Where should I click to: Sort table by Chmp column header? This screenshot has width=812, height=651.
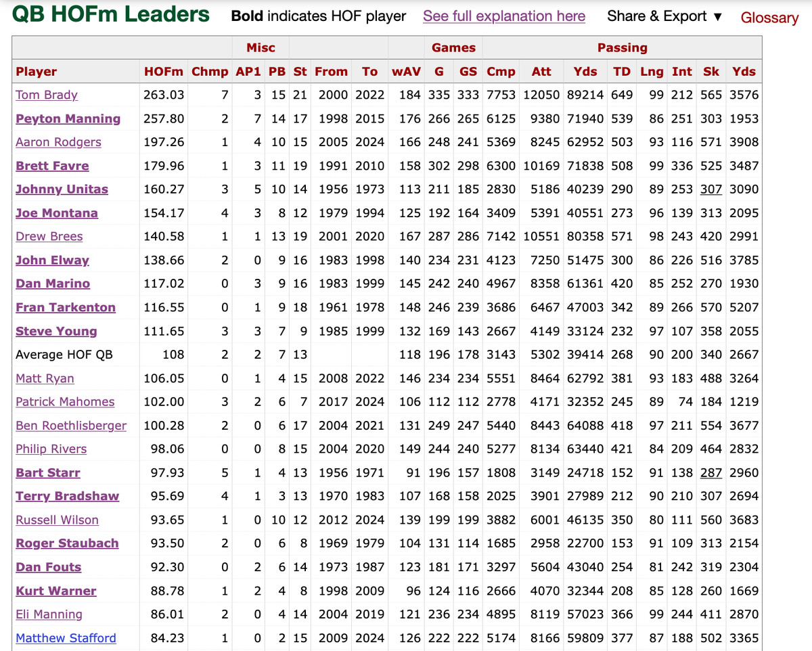pos(210,72)
